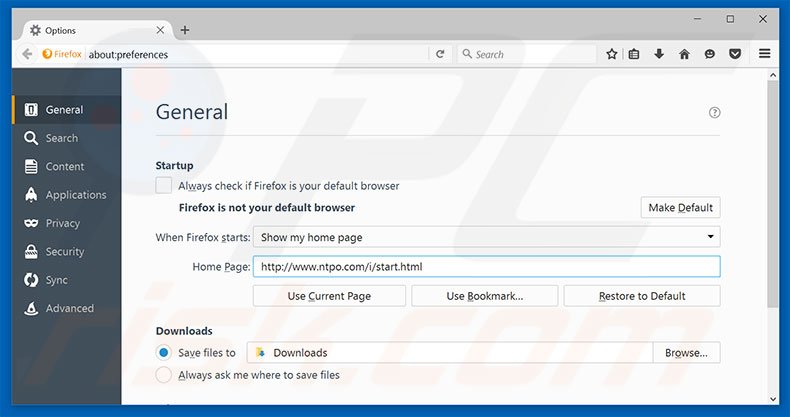Open the Applications preferences section

pos(67,194)
